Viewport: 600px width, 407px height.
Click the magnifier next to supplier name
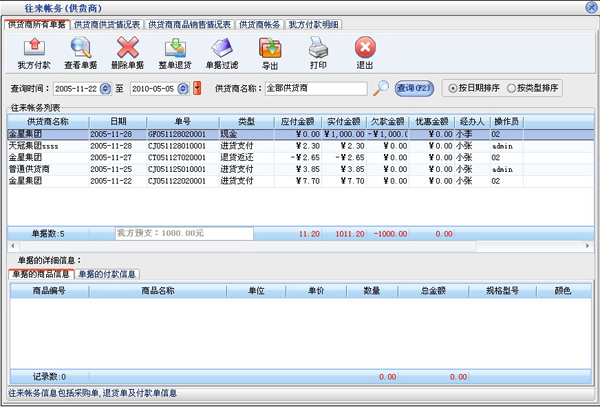click(x=381, y=88)
